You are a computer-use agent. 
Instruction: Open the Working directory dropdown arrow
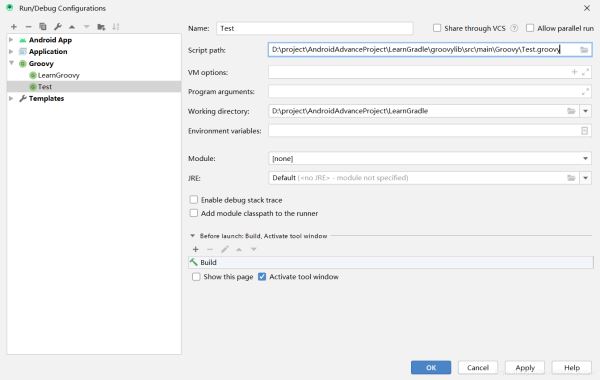(585, 111)
